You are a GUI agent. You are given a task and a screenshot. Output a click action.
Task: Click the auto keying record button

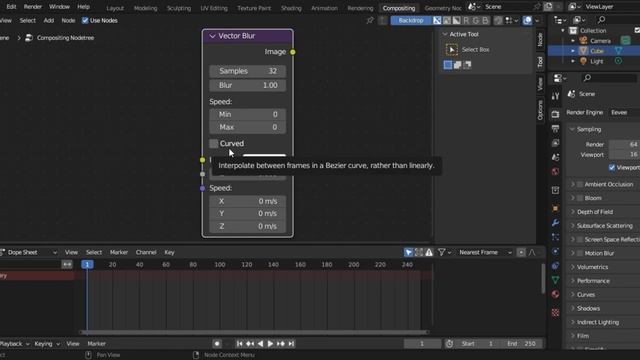[217, 344]
